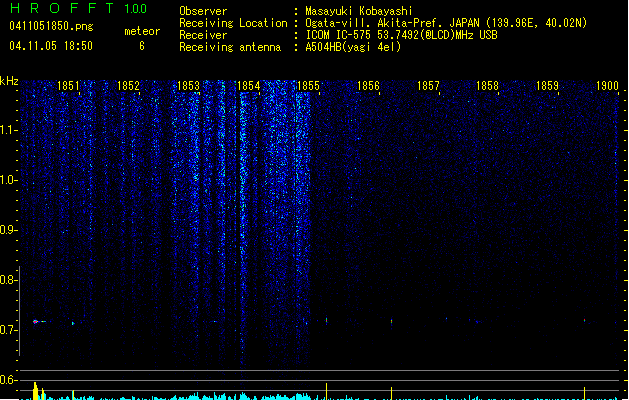
Task: Click the 1858 time marker
Action: pos(487,86)
